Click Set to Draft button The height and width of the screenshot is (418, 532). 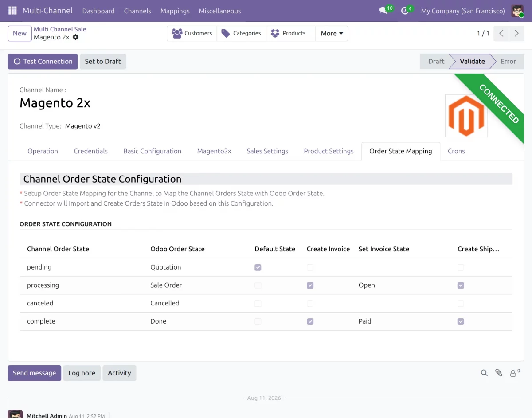click(103, 62)
